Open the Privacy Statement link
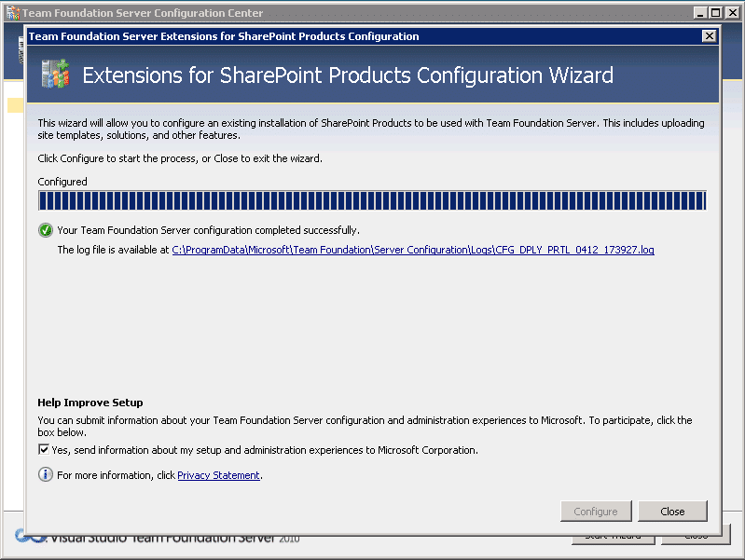The width and height of the screenshot is (745, 560). (218, 475)
